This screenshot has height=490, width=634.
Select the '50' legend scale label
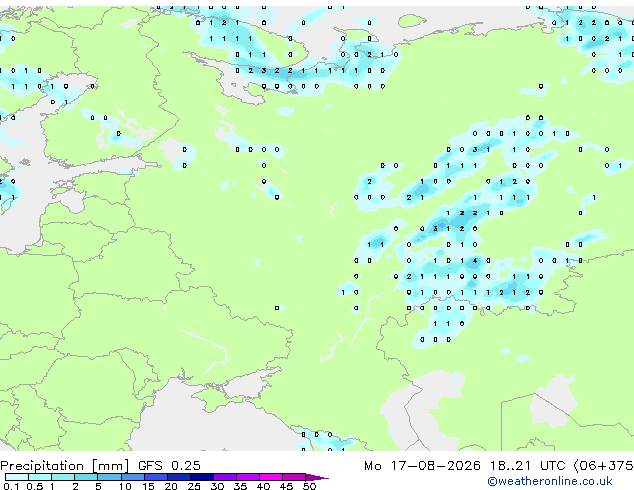(309, 486)
